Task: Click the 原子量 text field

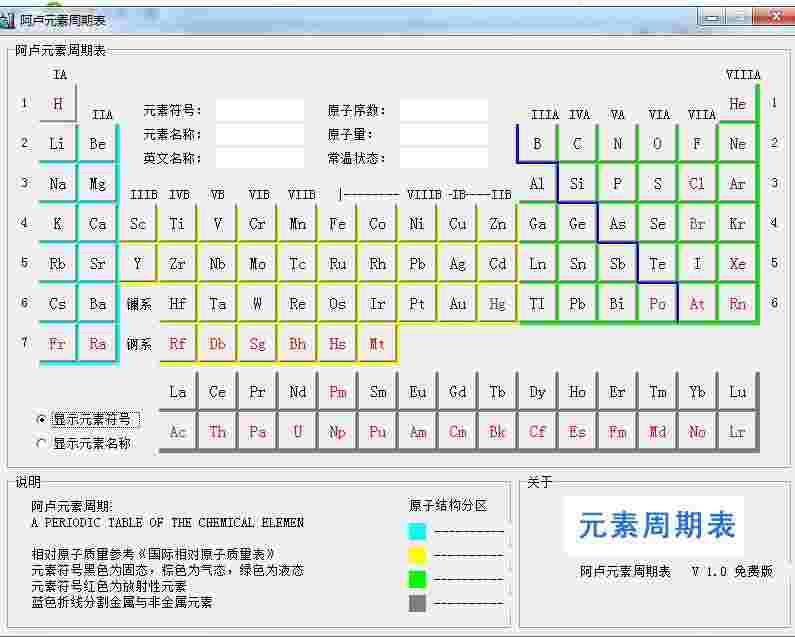Action: click(x=444, y=134)
